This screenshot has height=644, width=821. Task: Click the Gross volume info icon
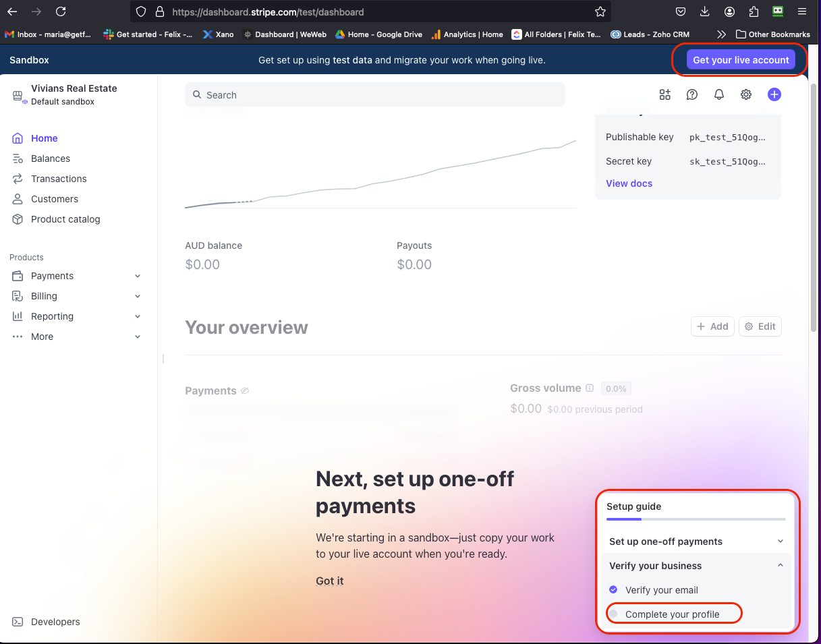590,388
